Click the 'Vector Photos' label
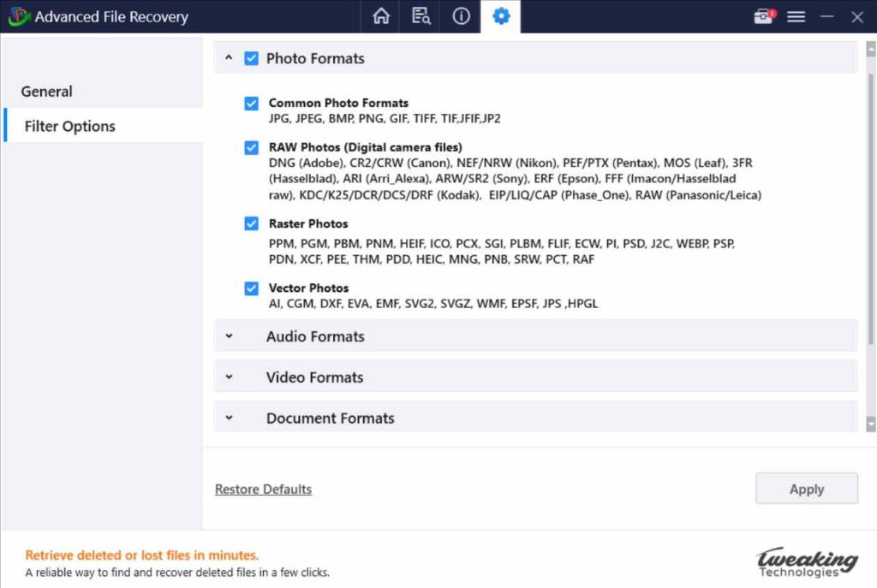877x588 pixels. click(308, 288)
